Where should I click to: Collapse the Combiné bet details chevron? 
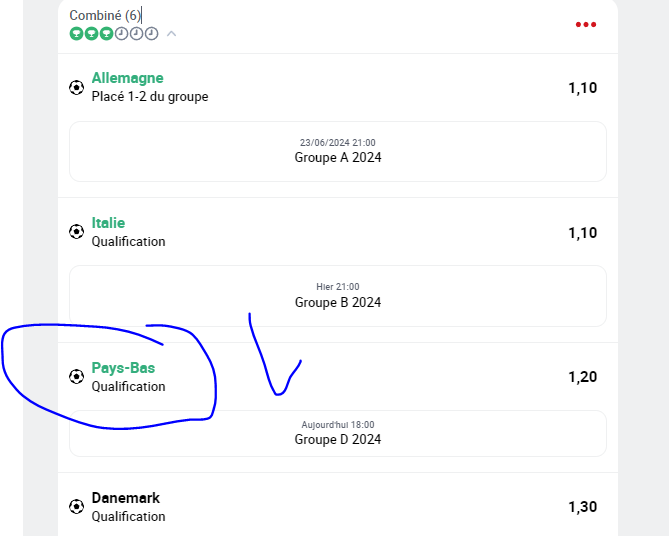(172, 33)
